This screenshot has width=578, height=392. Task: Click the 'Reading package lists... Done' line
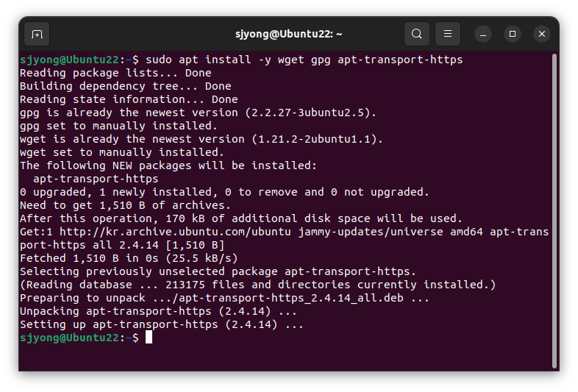[x=115, y=73]
